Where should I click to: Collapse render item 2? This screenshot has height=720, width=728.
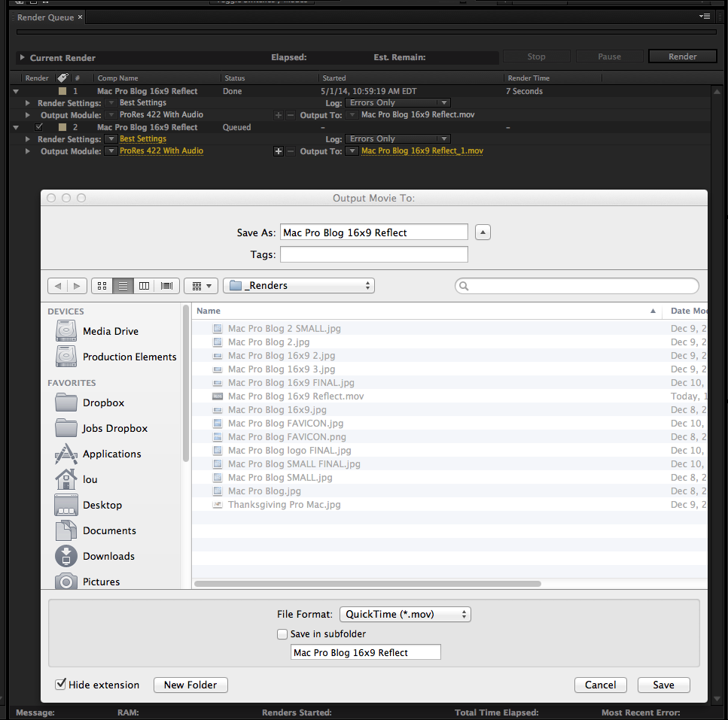(x=16, y=127)
